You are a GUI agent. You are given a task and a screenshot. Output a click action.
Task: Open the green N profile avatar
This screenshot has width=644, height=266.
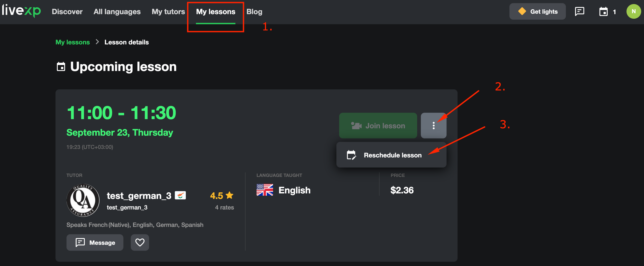[633, 12]
